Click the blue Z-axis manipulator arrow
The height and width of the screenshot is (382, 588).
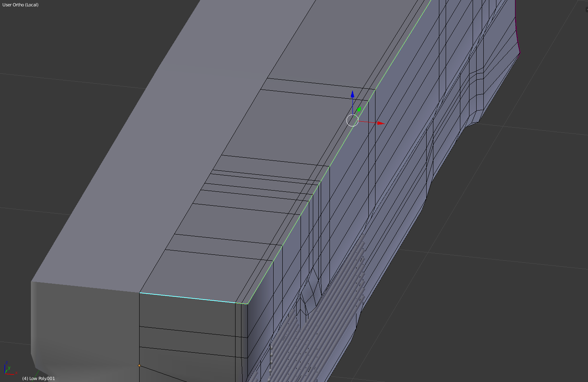pyautogui.click(x=352, y=94)
